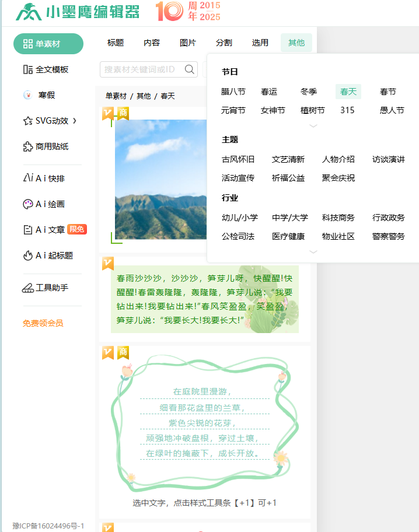Pick the 科技商务 industry
The width and height of the screenshot is (419, 532).
[338, 218]
